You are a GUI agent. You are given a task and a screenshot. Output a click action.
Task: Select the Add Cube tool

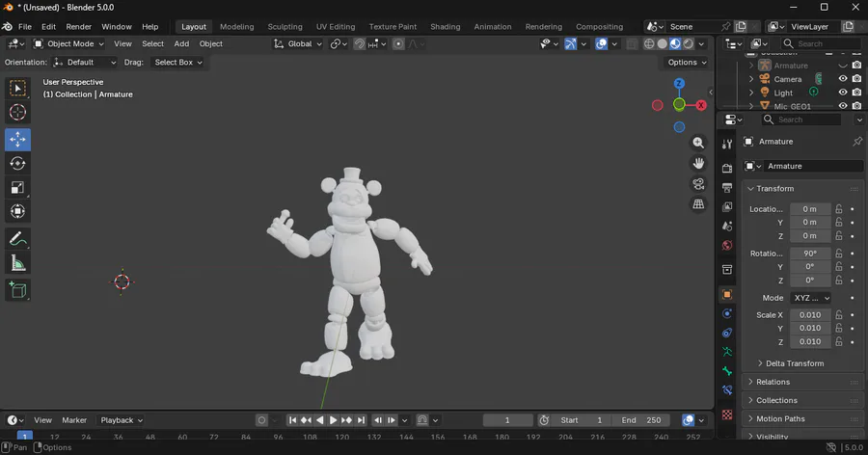pos(17,290)
